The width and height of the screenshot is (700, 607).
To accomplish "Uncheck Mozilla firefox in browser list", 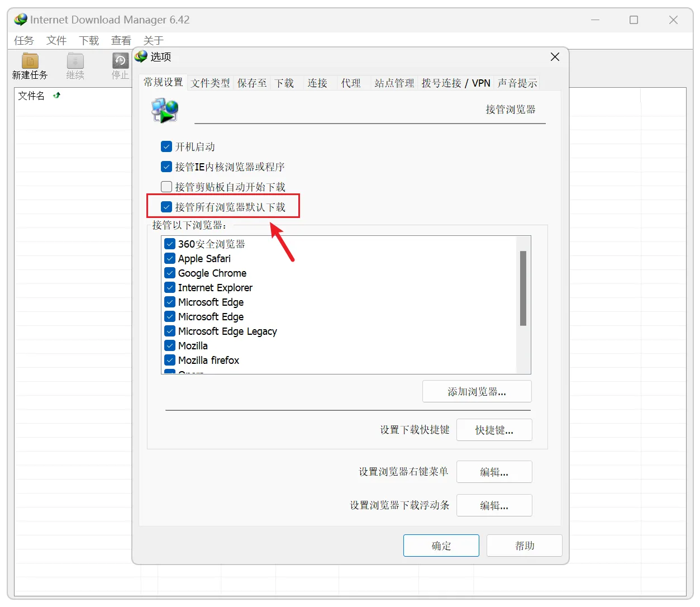I will 170,360.
